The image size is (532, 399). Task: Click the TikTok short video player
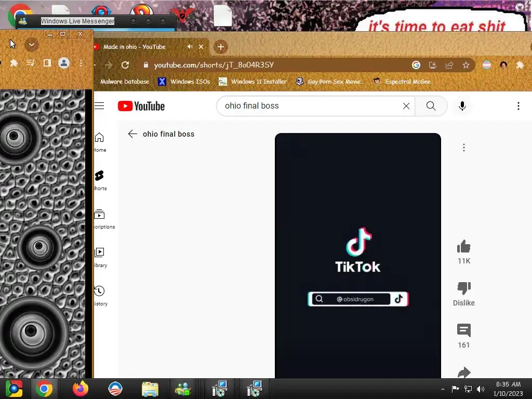coord(357,255)
